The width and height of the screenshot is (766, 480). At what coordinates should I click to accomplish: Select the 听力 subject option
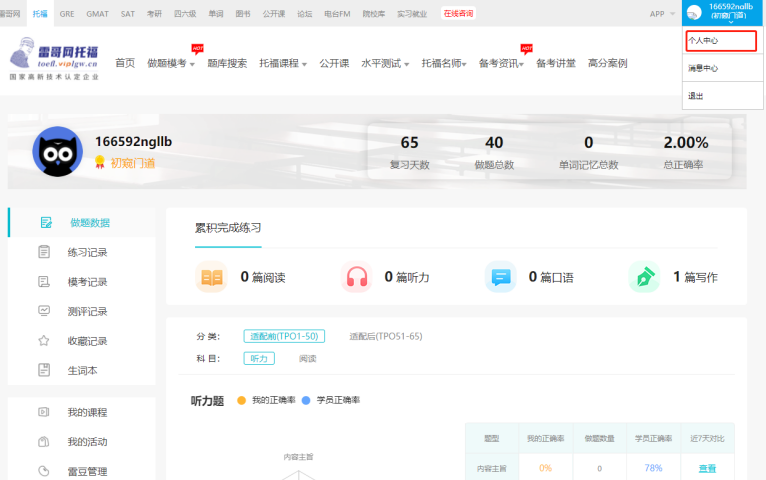[x=259, y=358]
